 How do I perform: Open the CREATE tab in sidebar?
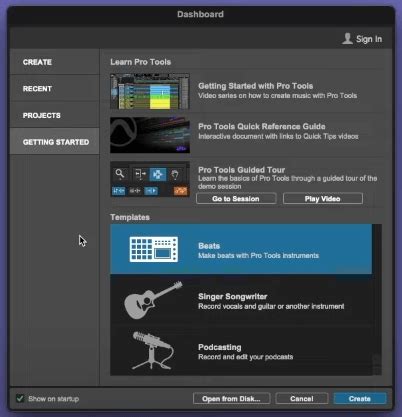[55, 62]
